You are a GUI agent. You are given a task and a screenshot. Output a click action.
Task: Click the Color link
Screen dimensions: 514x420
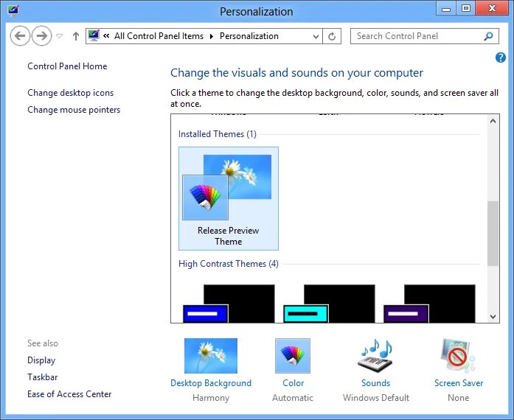click(293, 383)
